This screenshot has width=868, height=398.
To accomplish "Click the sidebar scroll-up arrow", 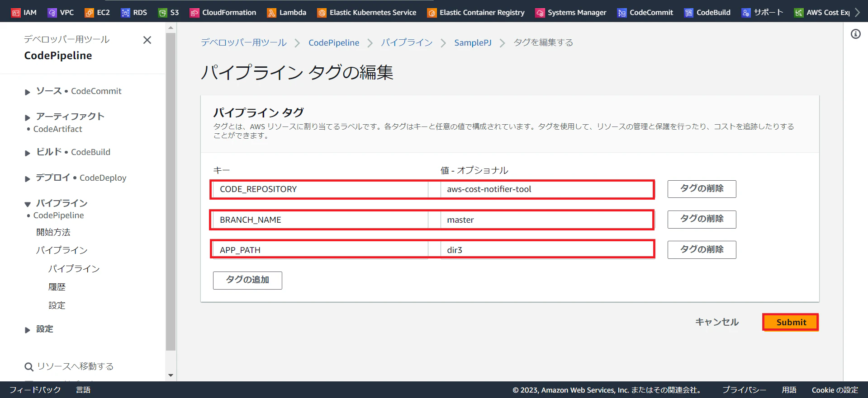I will coord(171,28).
